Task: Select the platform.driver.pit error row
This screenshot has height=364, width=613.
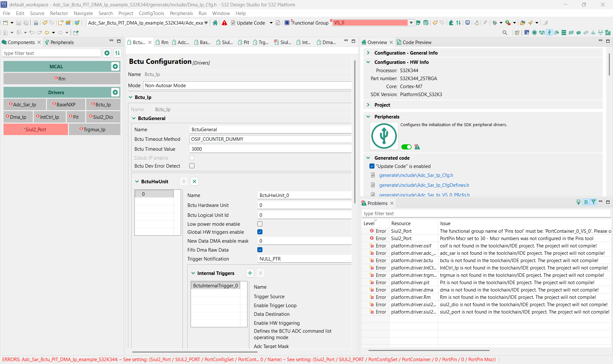Action: pos(486,282)
